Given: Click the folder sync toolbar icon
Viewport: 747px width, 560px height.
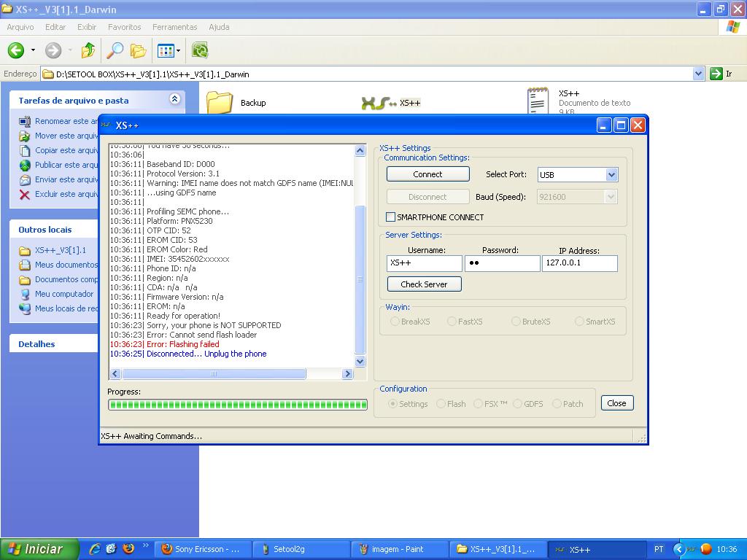Looking at the screenshot, I should click(200, 50).
